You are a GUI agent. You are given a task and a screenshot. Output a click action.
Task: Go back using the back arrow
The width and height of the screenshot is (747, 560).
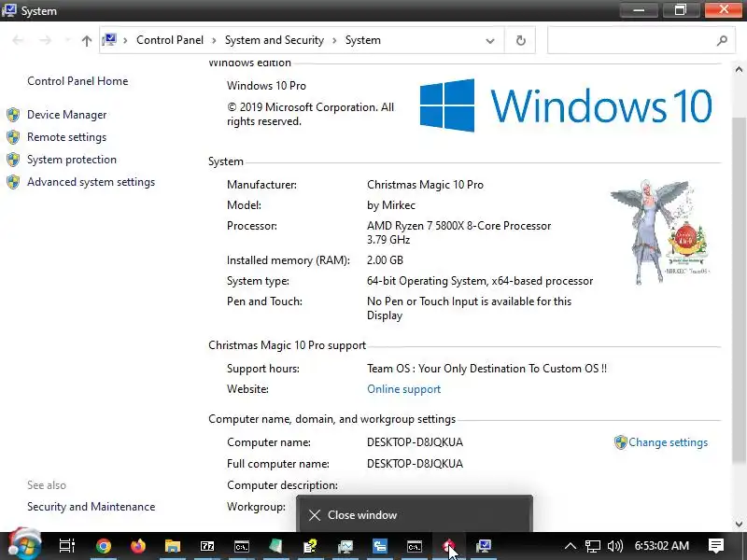18,40
